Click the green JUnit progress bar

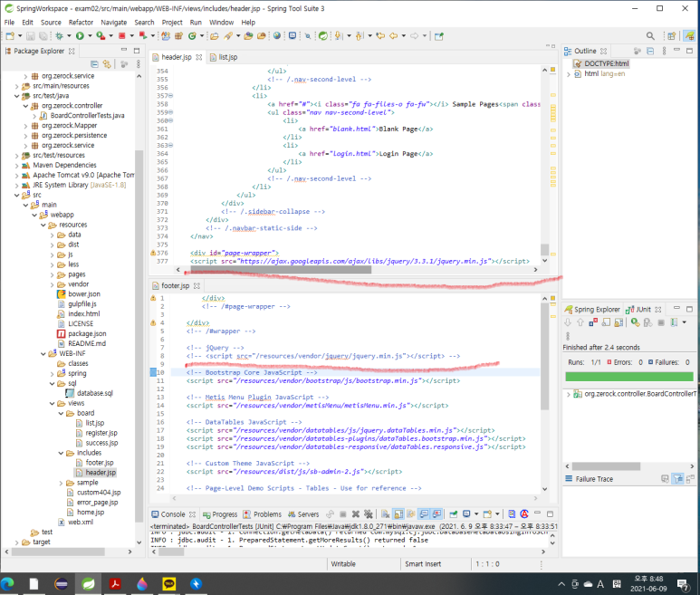629,377
